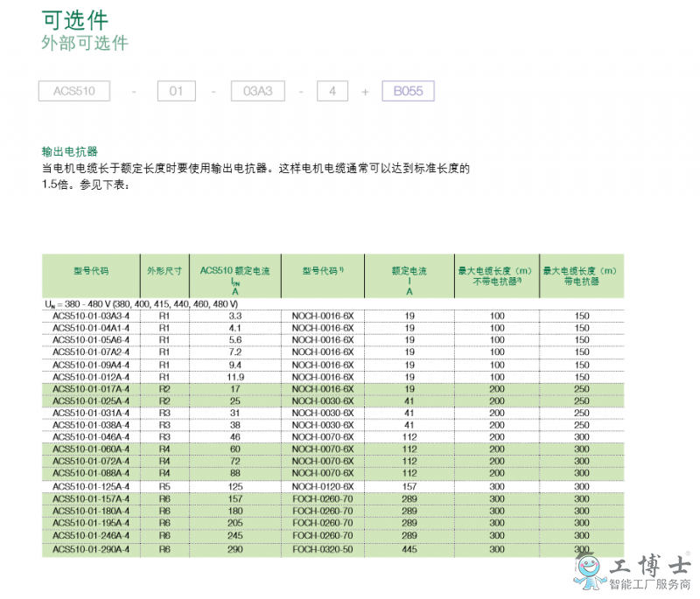
Task: Click the "ACS510-01-180A-4" model cell
Action: [91, 511]
